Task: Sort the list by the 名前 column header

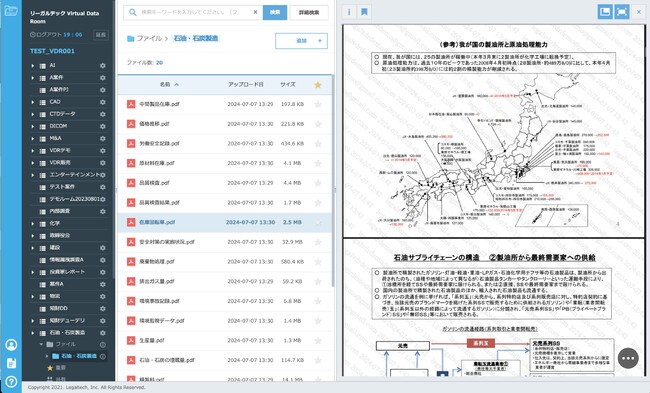Action: [170, 85]
